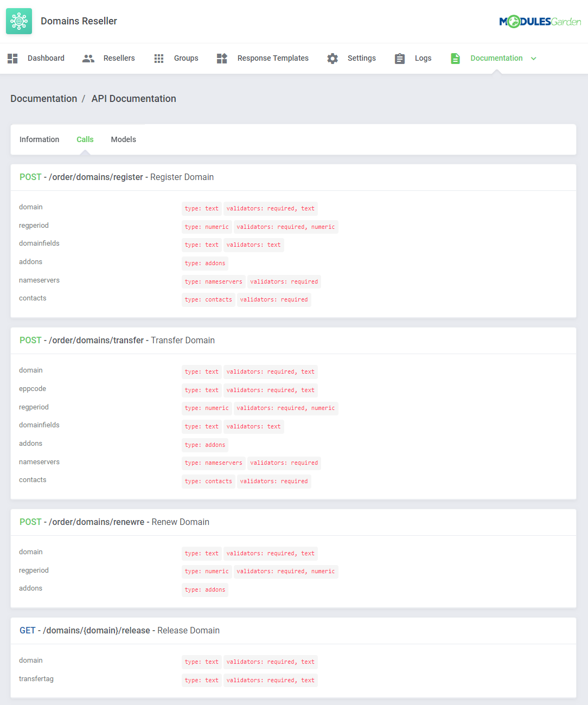Screen dimensions: 588x705
Task: Expand the Documentation menu chevron
Action: click(x=534, y=59)
